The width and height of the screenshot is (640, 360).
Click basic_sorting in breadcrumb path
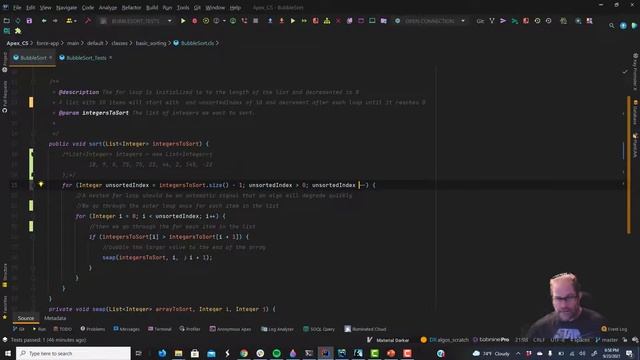pos(151,43)
